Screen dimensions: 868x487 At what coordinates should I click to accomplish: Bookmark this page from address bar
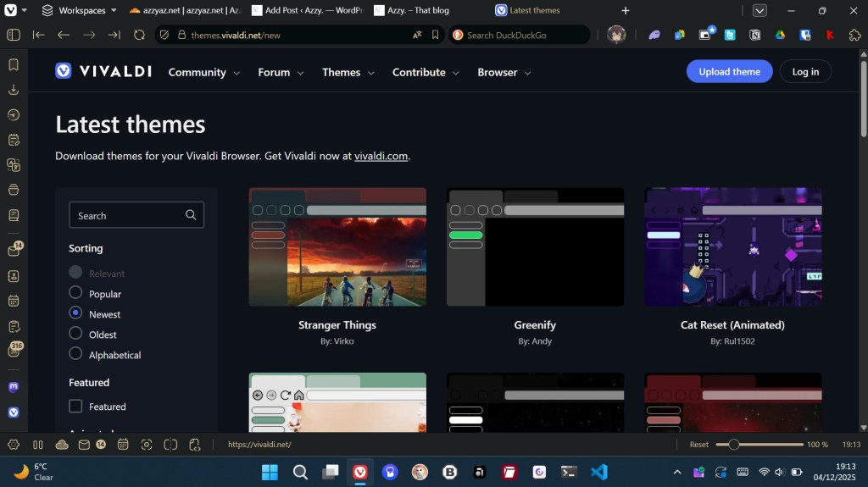tap(435, 35)
